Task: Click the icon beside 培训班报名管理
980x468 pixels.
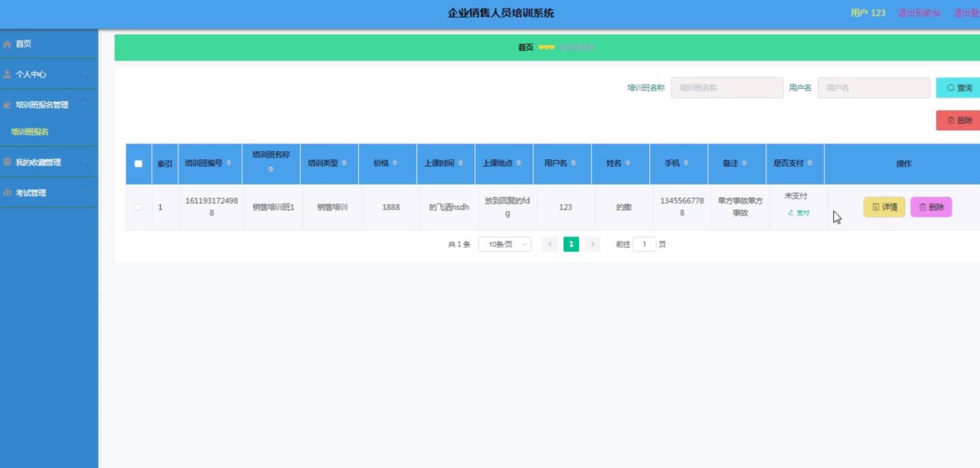Action: click(7, 105)
